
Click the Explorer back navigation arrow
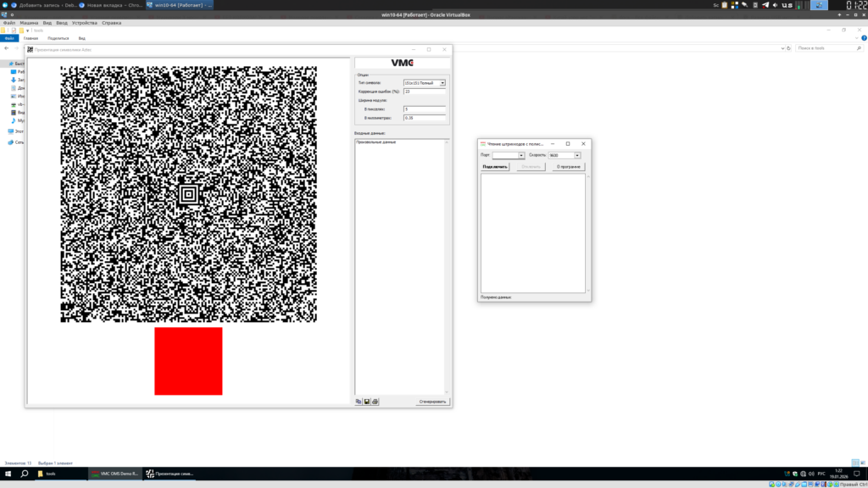click(6, 47)
